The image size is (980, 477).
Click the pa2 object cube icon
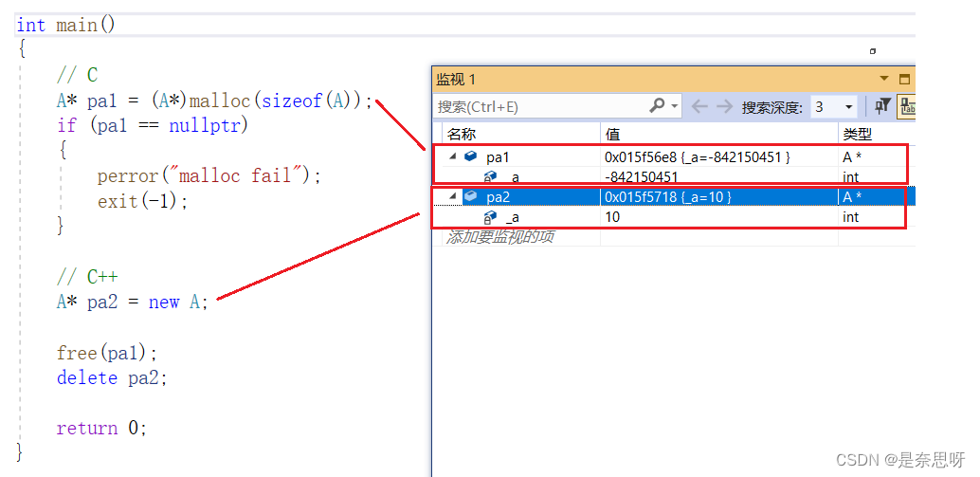coord(471,197)
